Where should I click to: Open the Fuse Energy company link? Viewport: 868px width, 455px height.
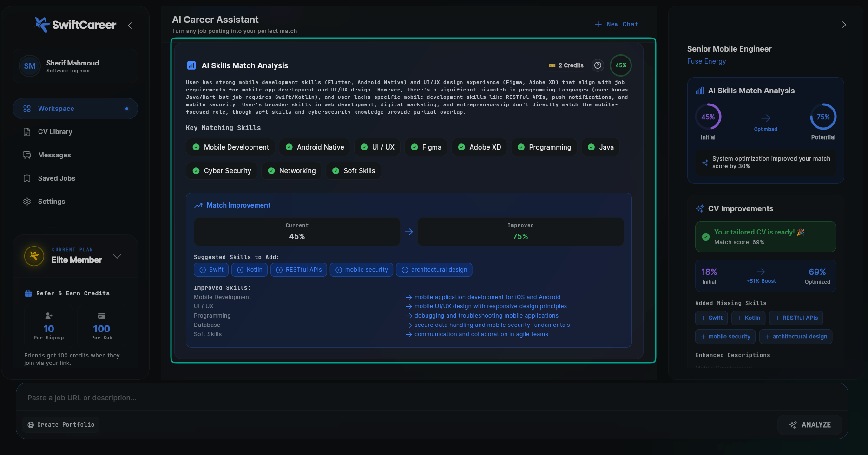(x=706, y=61)
